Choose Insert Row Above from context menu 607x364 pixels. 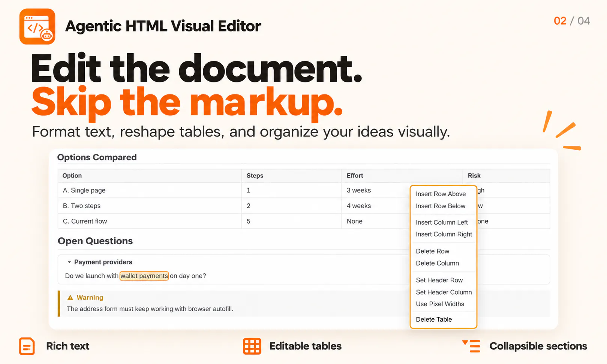tap(441, 194)
